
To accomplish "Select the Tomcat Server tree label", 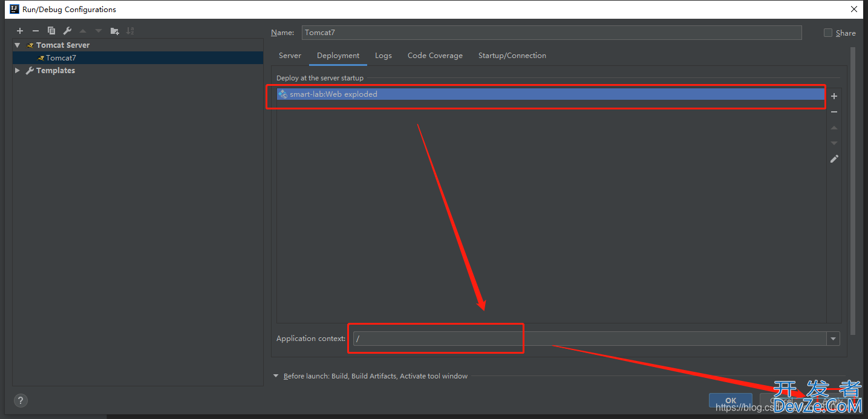I will pyautogui.click(x=63, y=45).
